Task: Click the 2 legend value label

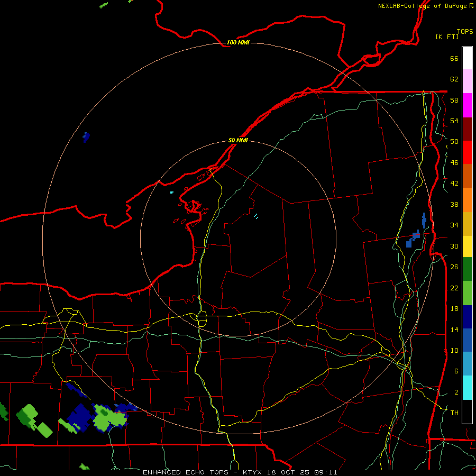Action: click(456, 392)
